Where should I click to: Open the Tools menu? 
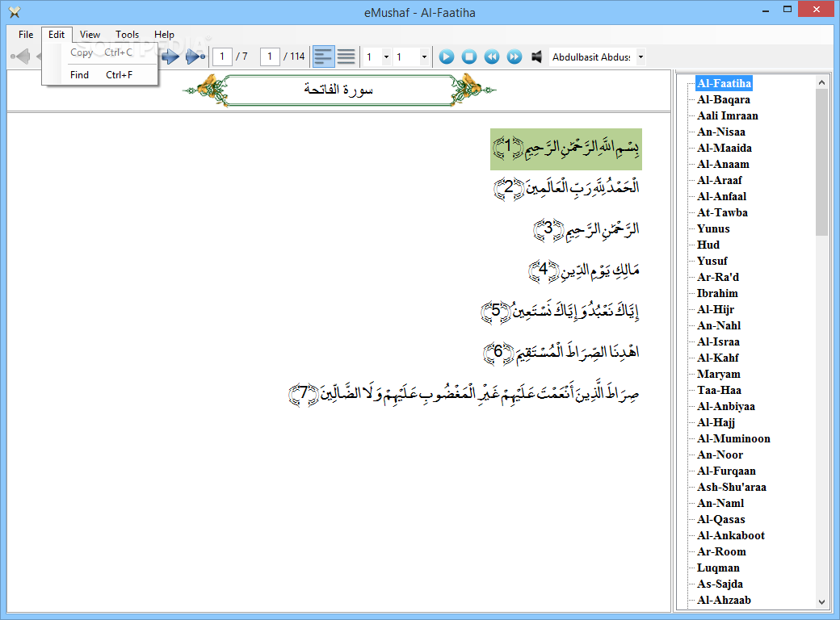coord(127,34)
